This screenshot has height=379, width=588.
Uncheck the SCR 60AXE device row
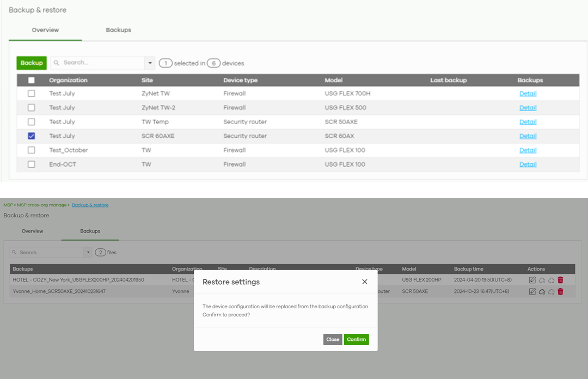click(x=32, y=136)
